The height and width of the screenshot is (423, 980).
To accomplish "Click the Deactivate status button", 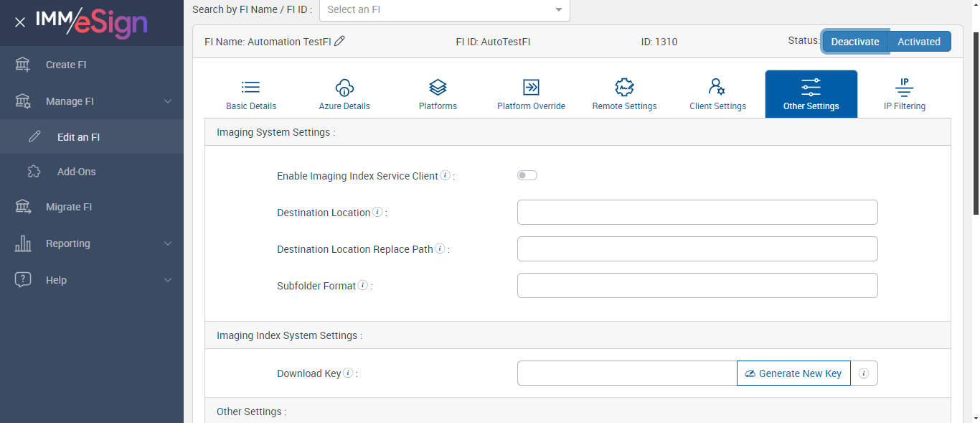I will tap(854, 42).
